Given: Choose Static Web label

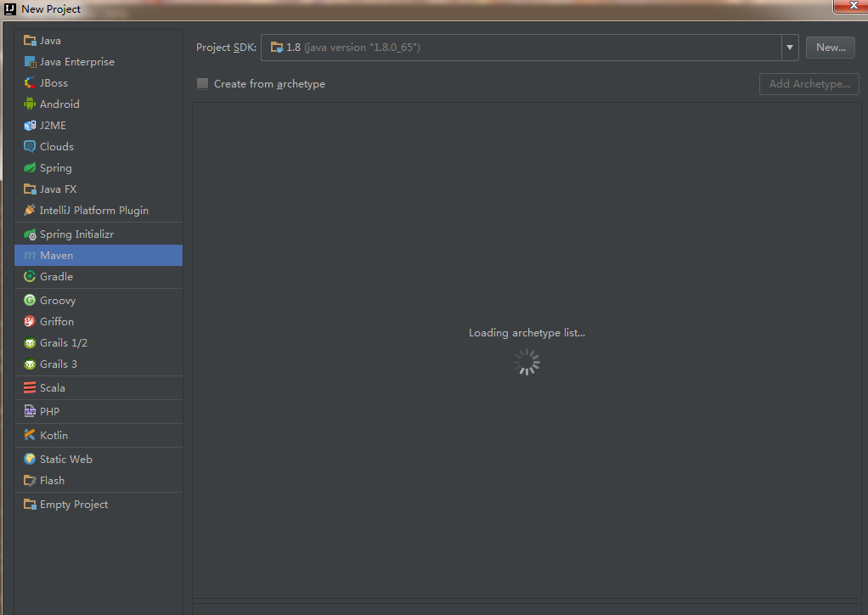Looking at the screenshot, I should pos(66,459).
